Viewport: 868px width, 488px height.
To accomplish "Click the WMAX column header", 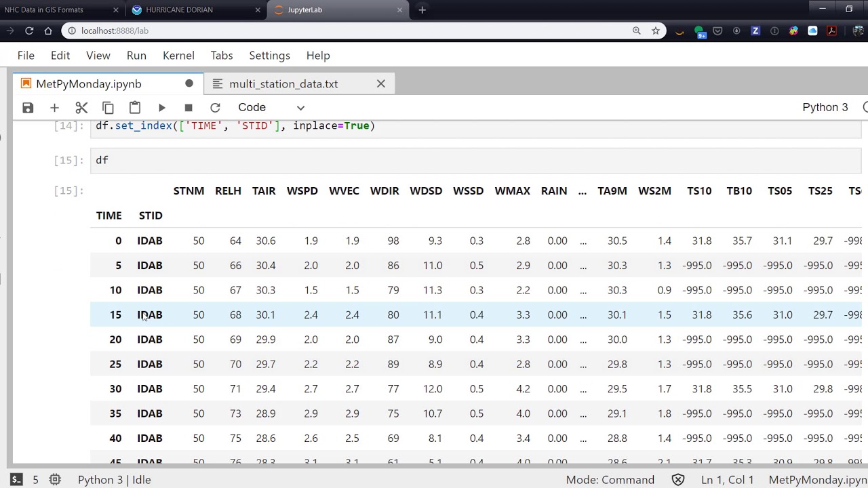I will point(513,191).
